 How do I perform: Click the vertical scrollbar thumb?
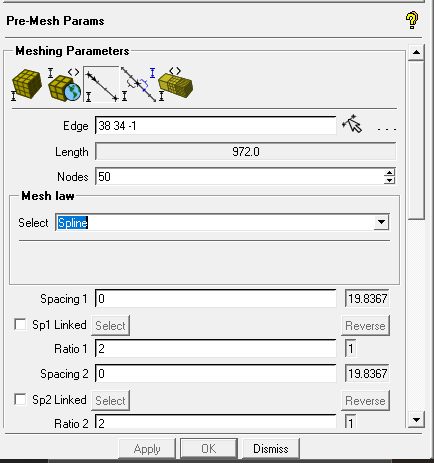pos(416,140)
